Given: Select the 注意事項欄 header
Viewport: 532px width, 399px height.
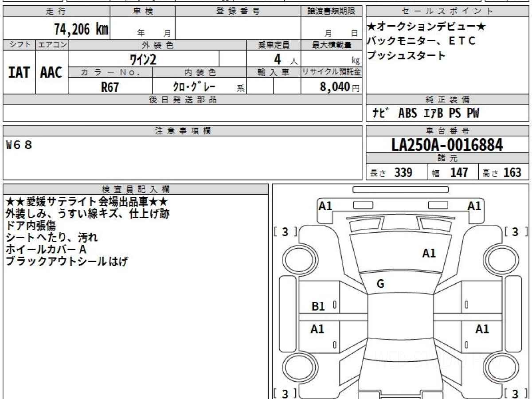Looking at the screenshot, I should pos(182,130).
